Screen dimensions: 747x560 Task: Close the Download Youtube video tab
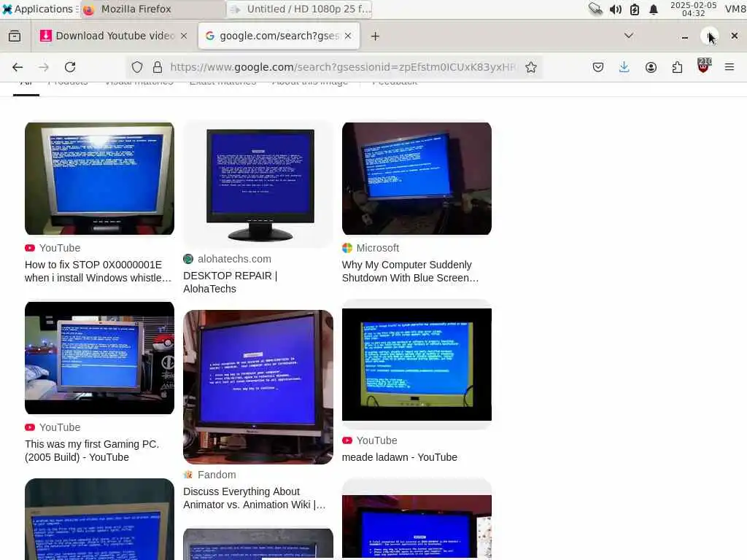coord(183,36)
